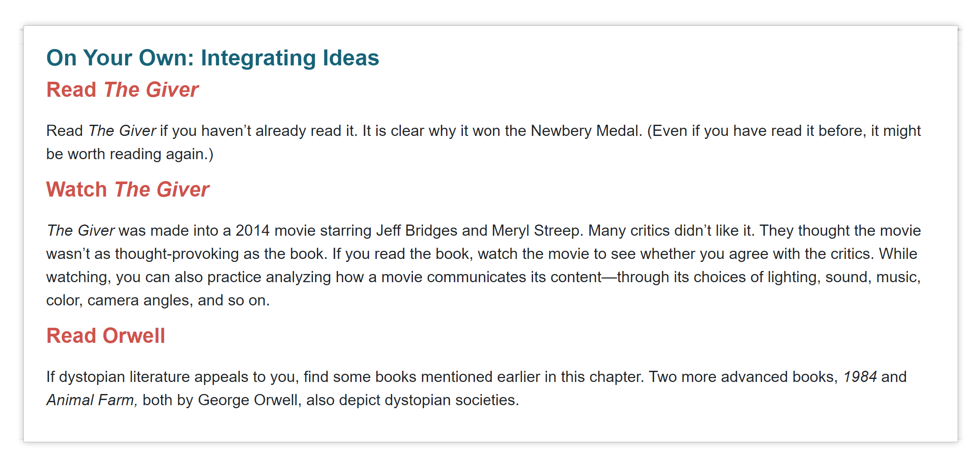Click italic 'The Giver' starting movie paragraph
Viewport: 980px width, 471px height.
[81, 231]
